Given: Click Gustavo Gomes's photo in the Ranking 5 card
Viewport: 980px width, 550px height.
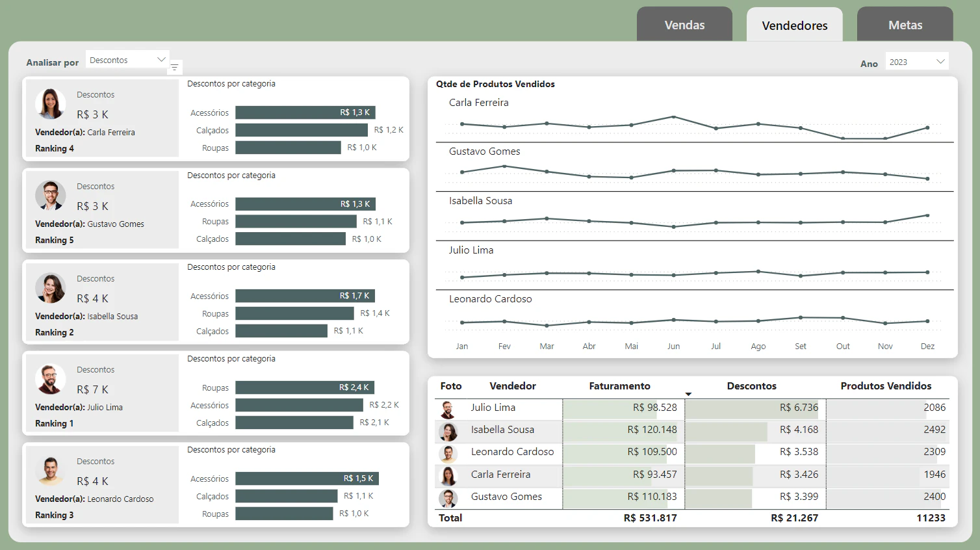Looking at the screenshot, I should click(50, 196).
